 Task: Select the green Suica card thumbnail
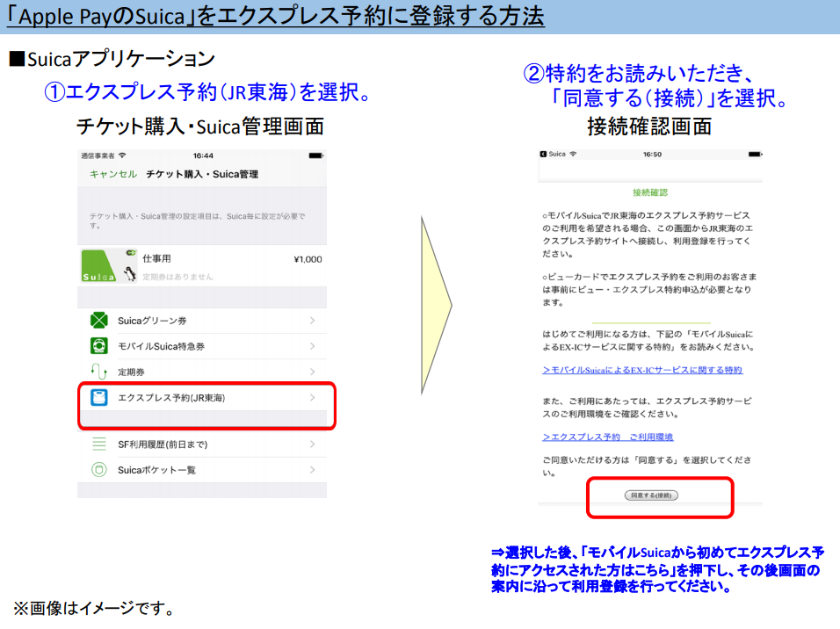109,265
